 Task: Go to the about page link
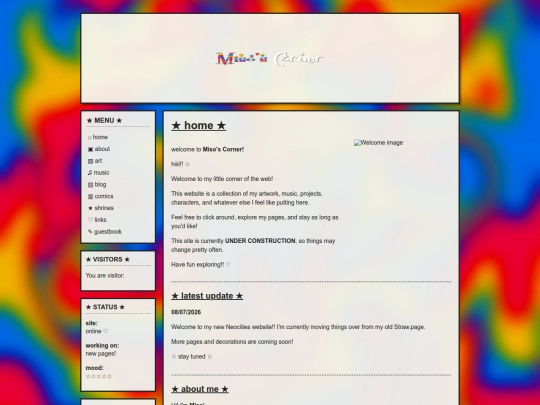pos(98,149)
